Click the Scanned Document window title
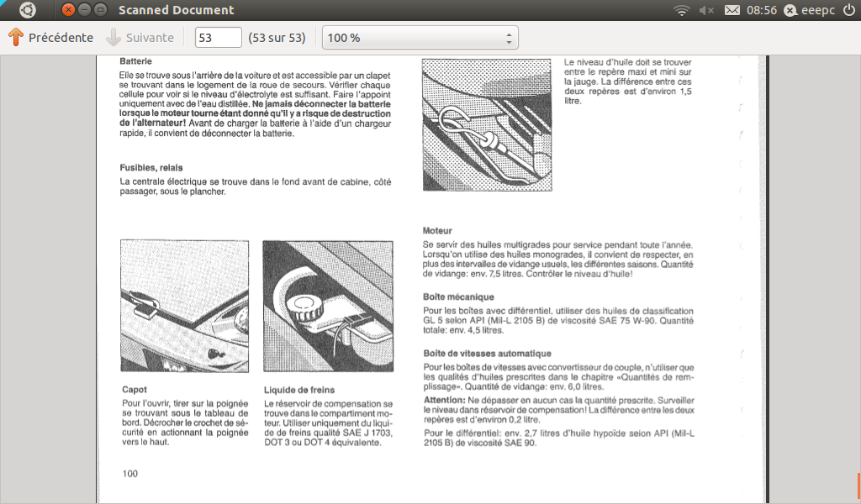 (177, 10)
